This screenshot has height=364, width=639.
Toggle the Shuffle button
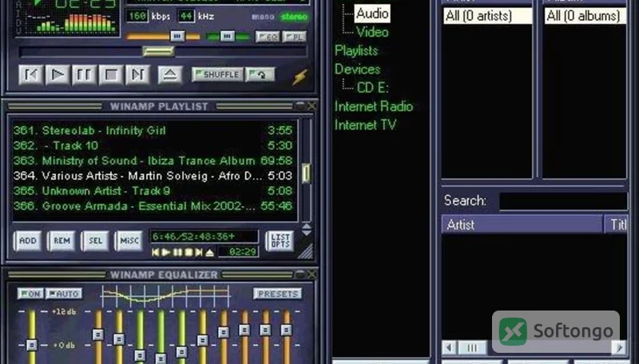[217, 74]
